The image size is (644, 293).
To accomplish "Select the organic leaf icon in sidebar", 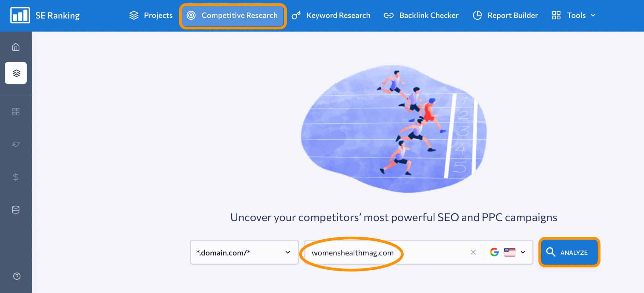I will (x=16, y=144).
